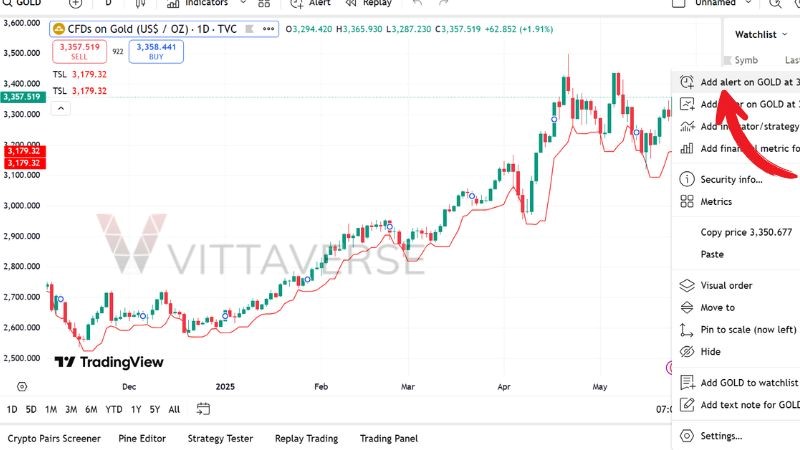The width and height of the screenshot is (800, 450).
Task: Click the Add GOLD to watchlist icon
Action: pos(686,382)
